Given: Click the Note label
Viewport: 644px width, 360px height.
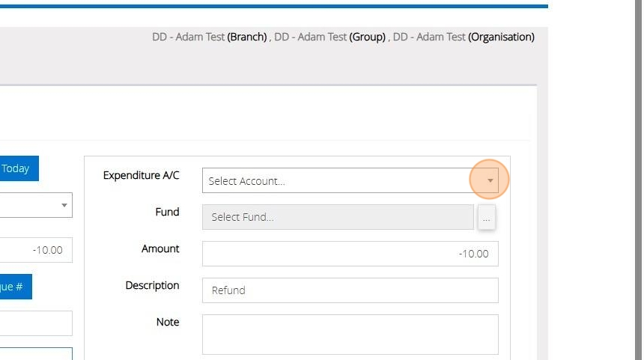Looking at the screenshot, I should pos(168,322).
